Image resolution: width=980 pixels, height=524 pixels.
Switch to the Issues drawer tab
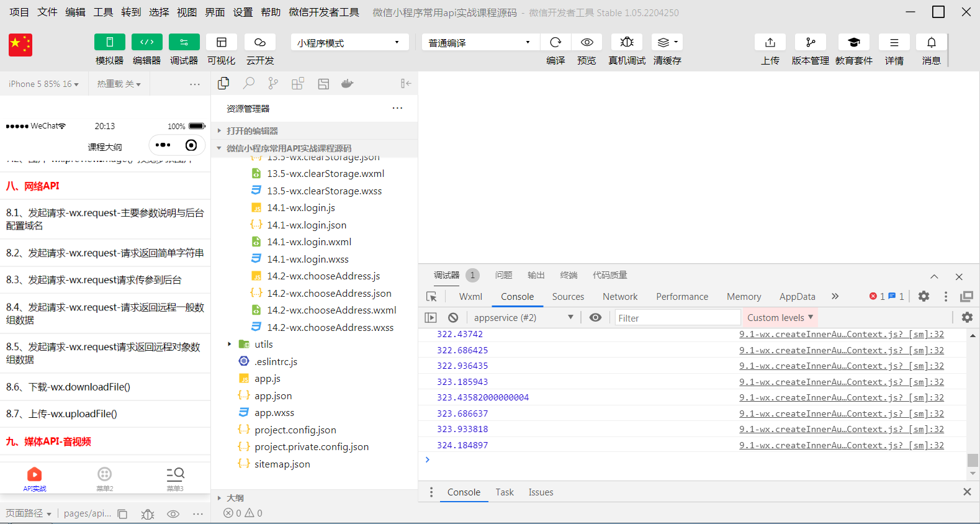coord(541,492)
